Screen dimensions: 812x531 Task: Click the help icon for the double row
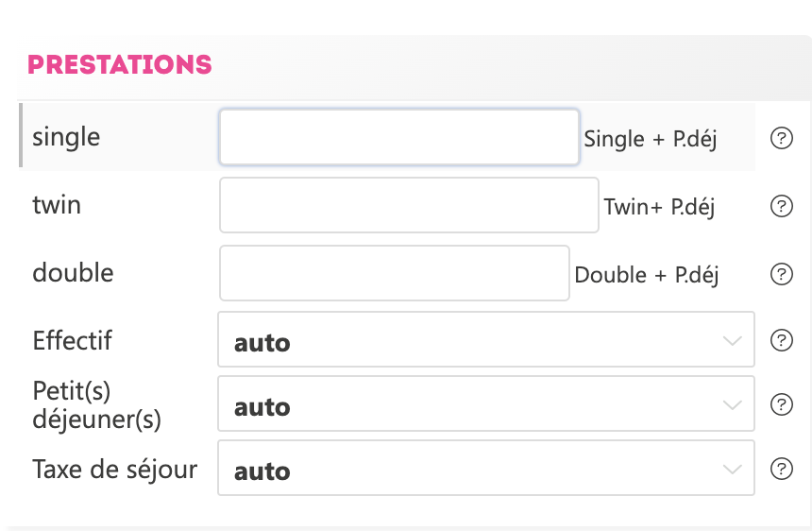click(781, 274)
